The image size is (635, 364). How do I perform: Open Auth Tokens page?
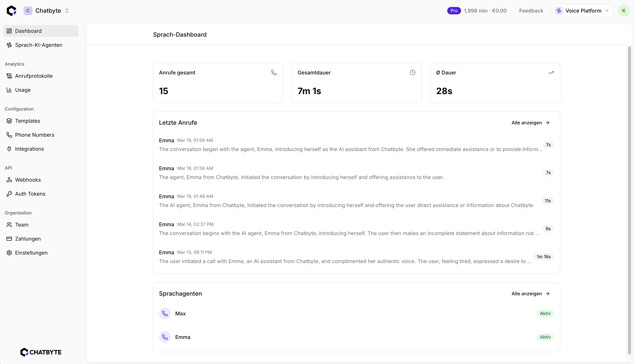coord(30,194)
